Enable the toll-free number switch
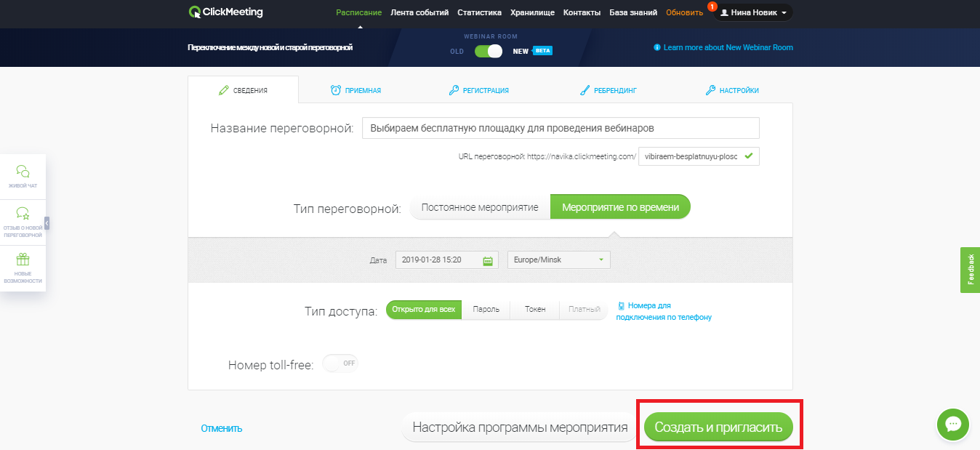The height and width of the screenshot is (450, 980). click(340, 363)
